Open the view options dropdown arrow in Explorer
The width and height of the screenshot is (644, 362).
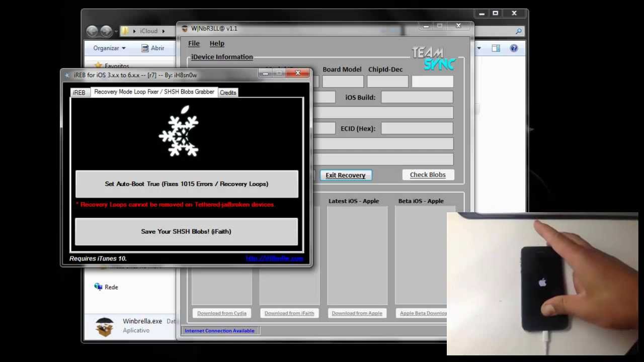pyautogui.click(x=479, y=48)
